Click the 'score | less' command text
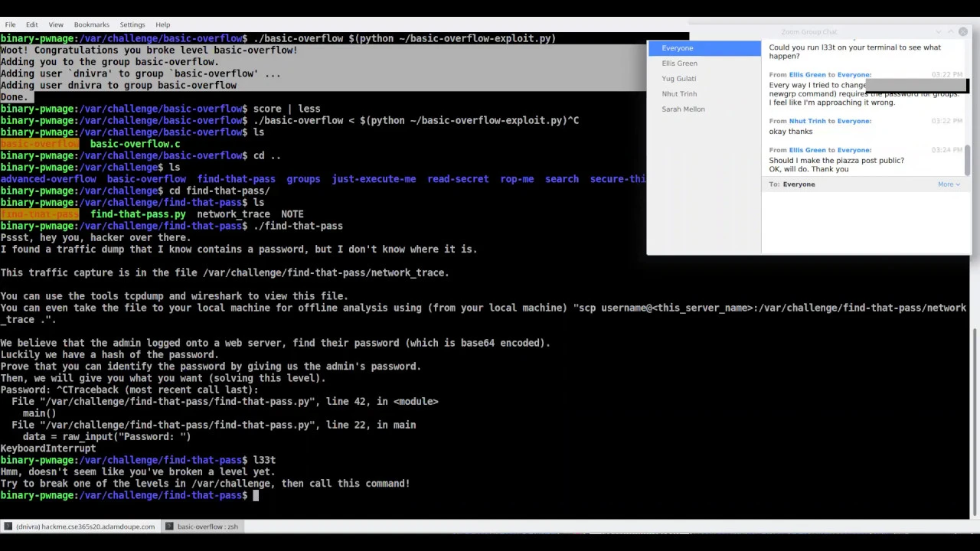The height and width of the screenshot is (551, 980). point(287,109)
